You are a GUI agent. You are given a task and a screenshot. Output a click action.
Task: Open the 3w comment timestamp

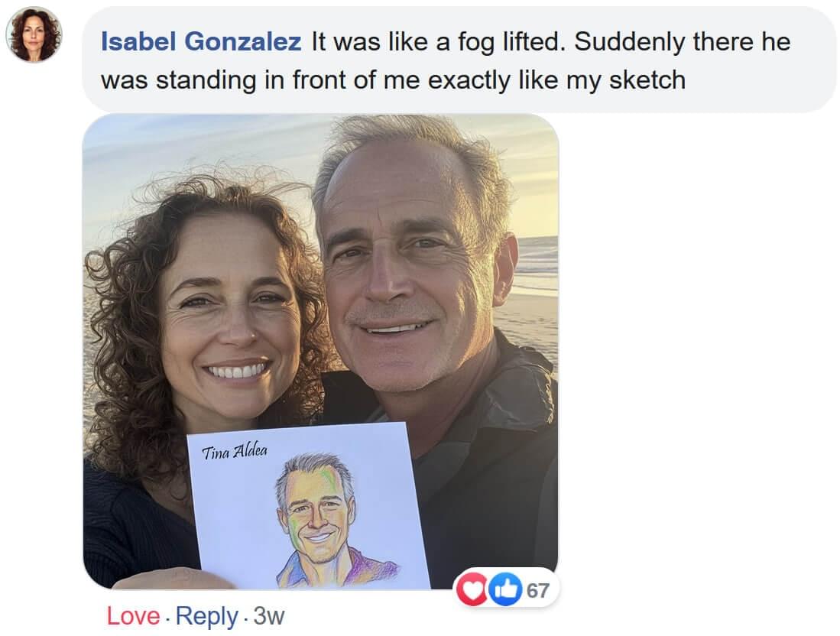pos(268,616)
